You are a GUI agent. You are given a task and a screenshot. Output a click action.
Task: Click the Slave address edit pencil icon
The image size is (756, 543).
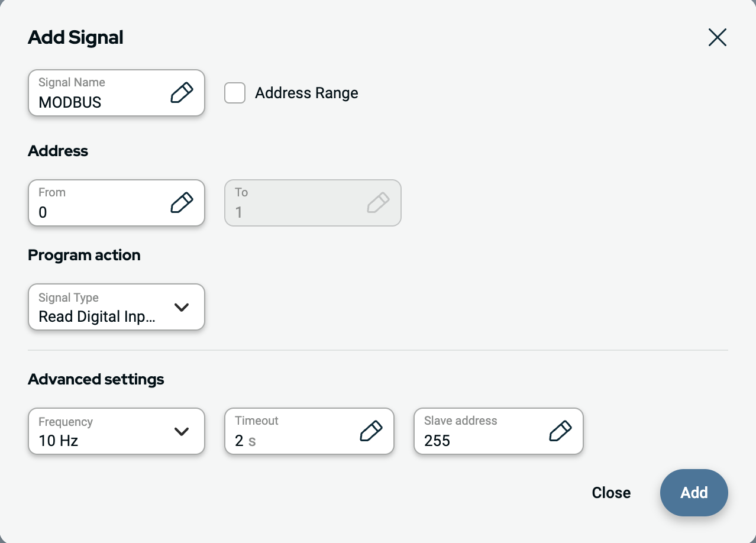(x=560, y=431)
